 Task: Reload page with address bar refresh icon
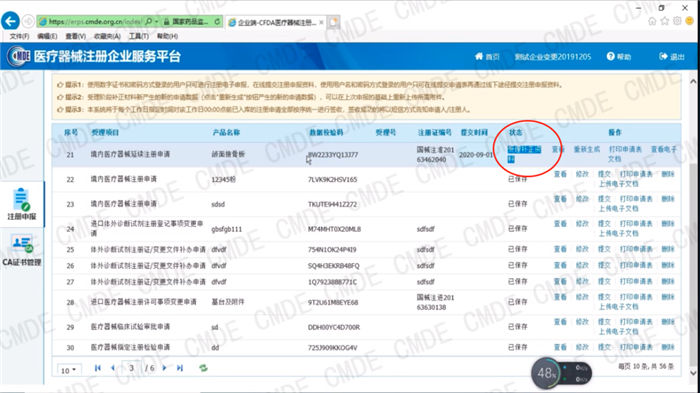pos(217,21)
